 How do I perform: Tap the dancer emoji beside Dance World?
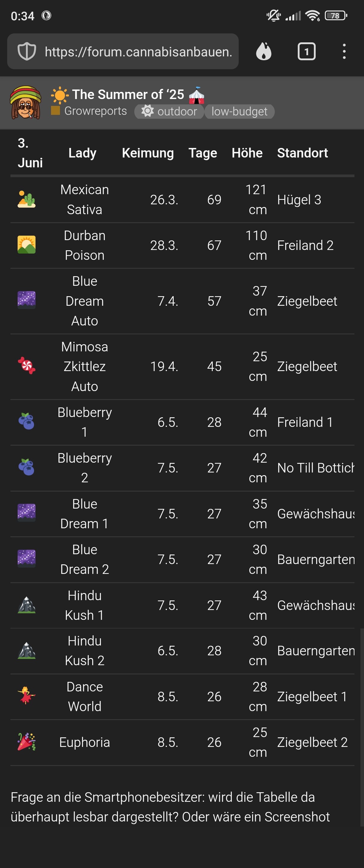27,696
